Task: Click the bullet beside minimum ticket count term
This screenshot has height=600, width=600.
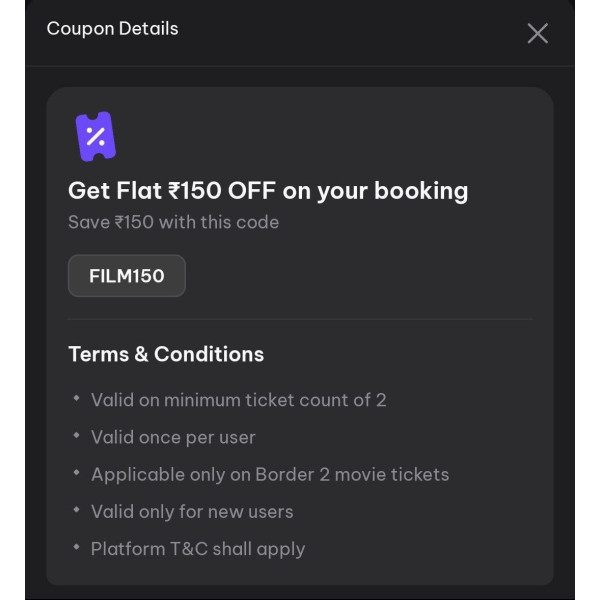Action: 76,399
